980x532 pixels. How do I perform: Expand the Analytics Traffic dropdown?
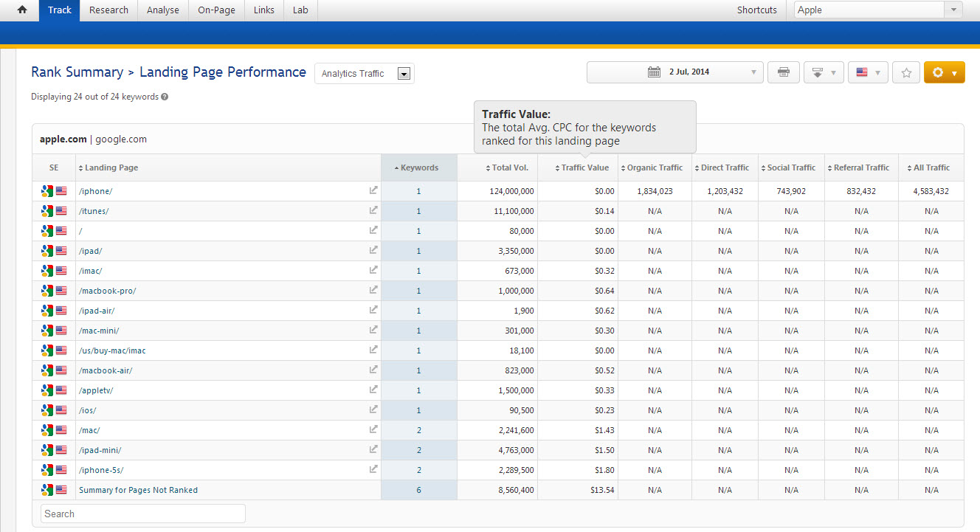[404, 74]
